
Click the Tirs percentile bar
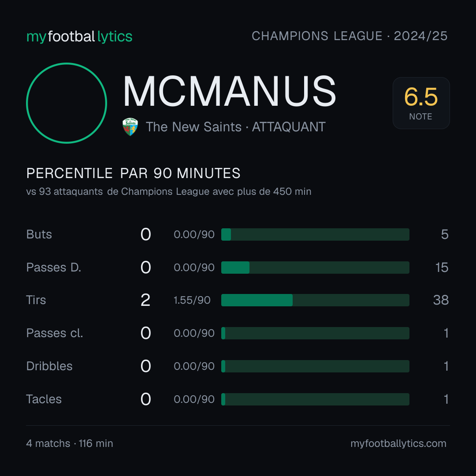(315, 300)
